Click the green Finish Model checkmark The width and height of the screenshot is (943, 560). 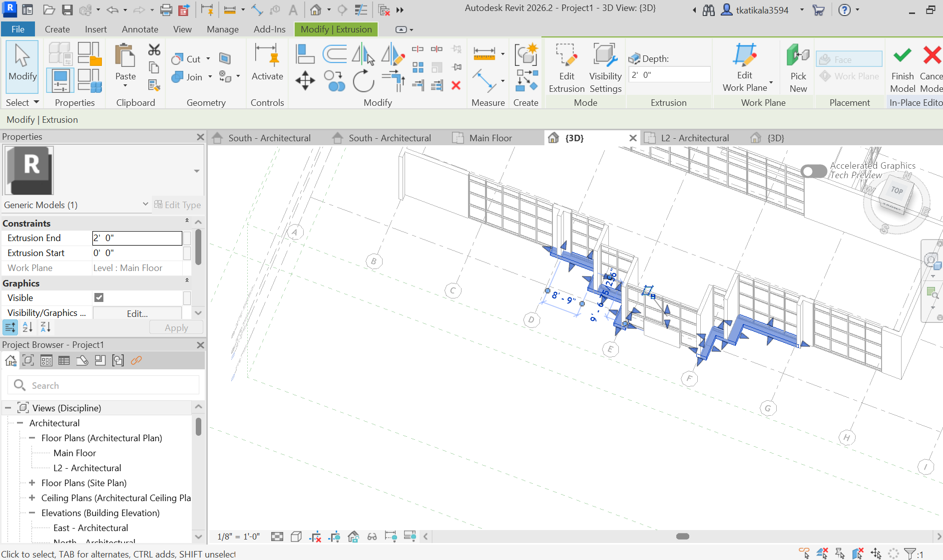(x=902, y=68)
